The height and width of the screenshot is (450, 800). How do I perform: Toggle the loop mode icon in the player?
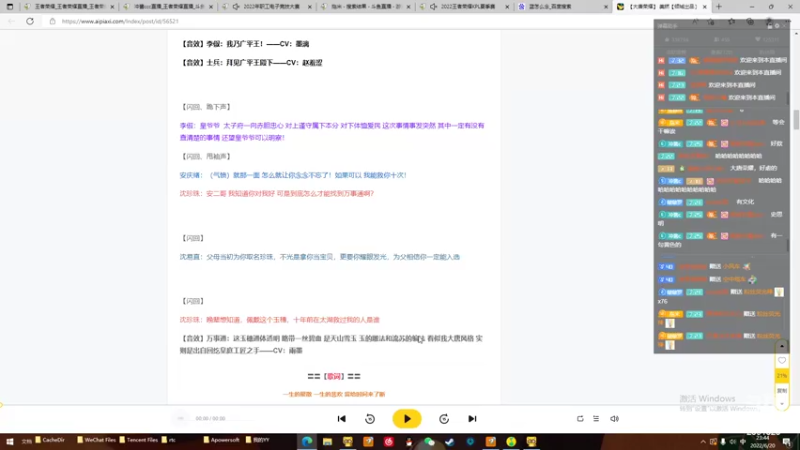click(x=580, y=419)
